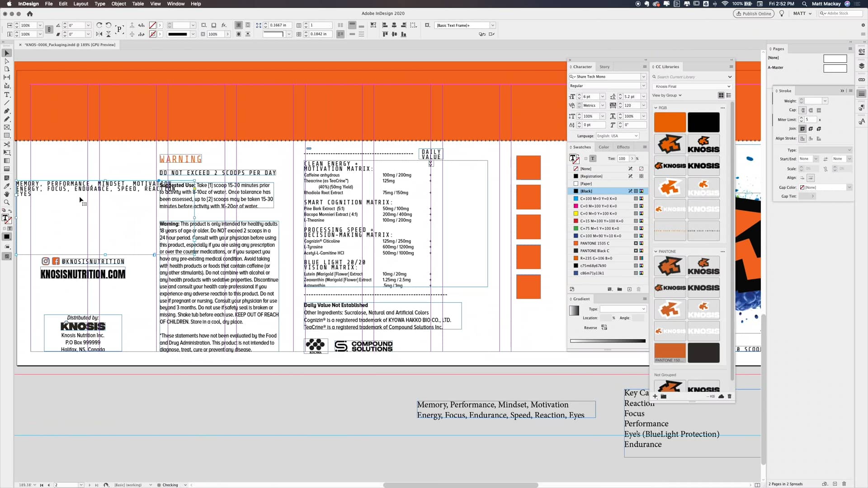The image size is (868, 488).
Task: Select the Hand tool
Action: pyautogui.click(x=7, y=194)
